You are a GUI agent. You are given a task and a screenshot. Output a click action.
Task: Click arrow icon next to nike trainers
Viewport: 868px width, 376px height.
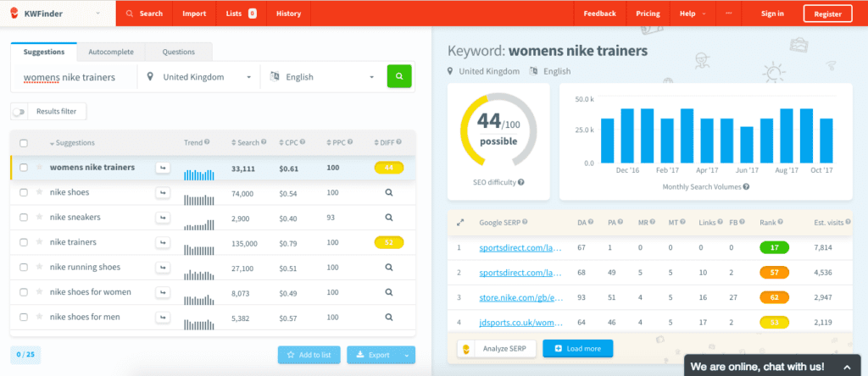[163, 242]
